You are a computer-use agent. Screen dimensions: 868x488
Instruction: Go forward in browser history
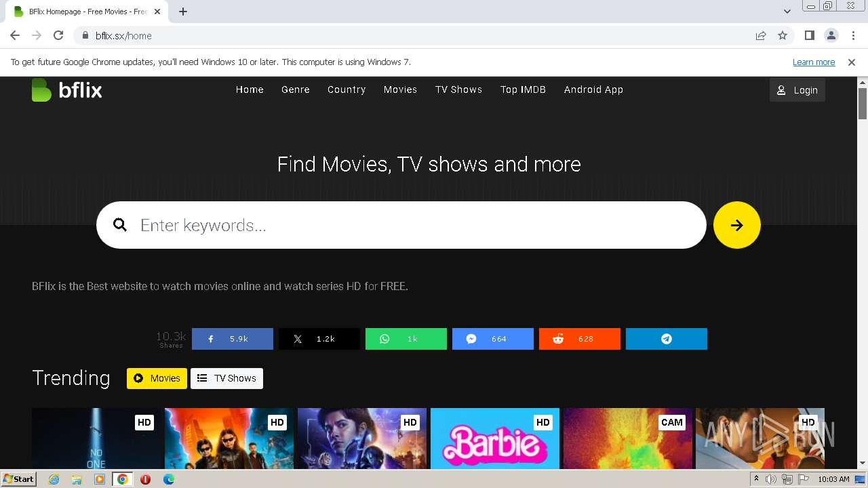37,35
